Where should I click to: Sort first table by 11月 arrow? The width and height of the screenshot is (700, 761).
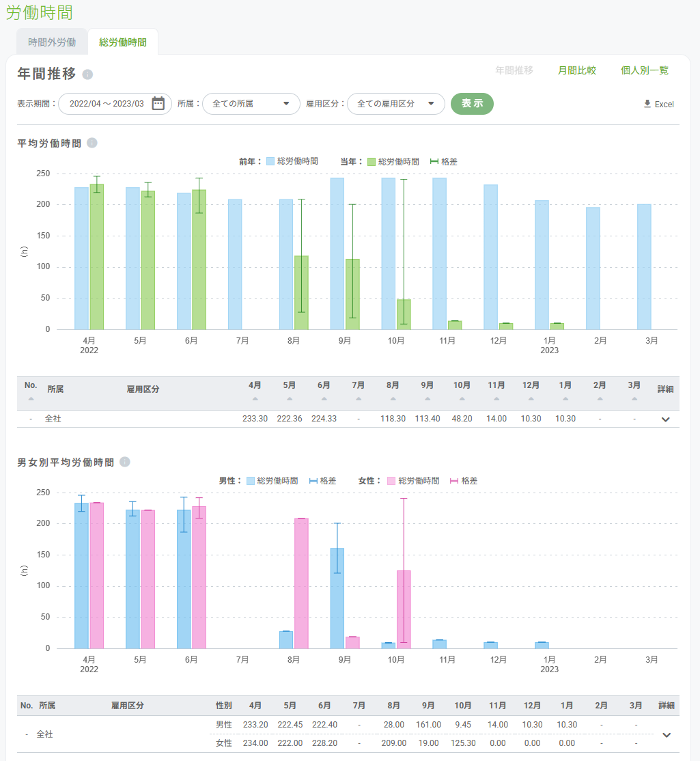tap(496, 399)
